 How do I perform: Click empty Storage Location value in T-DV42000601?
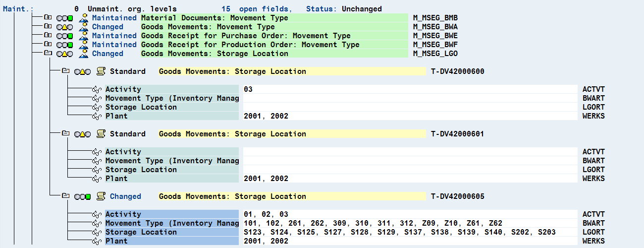tap(410, 170)
